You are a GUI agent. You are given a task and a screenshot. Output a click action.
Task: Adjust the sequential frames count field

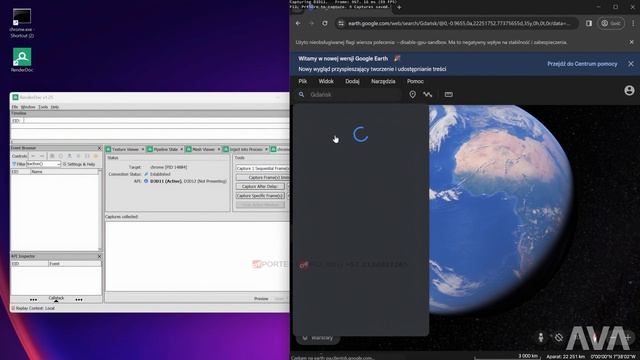coord(262,168)
